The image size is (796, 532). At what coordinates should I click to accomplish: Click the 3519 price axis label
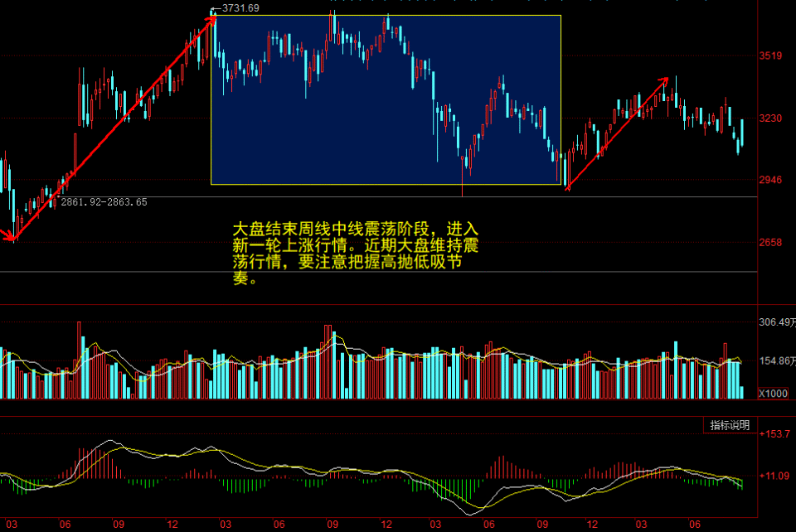pos(772,56)
